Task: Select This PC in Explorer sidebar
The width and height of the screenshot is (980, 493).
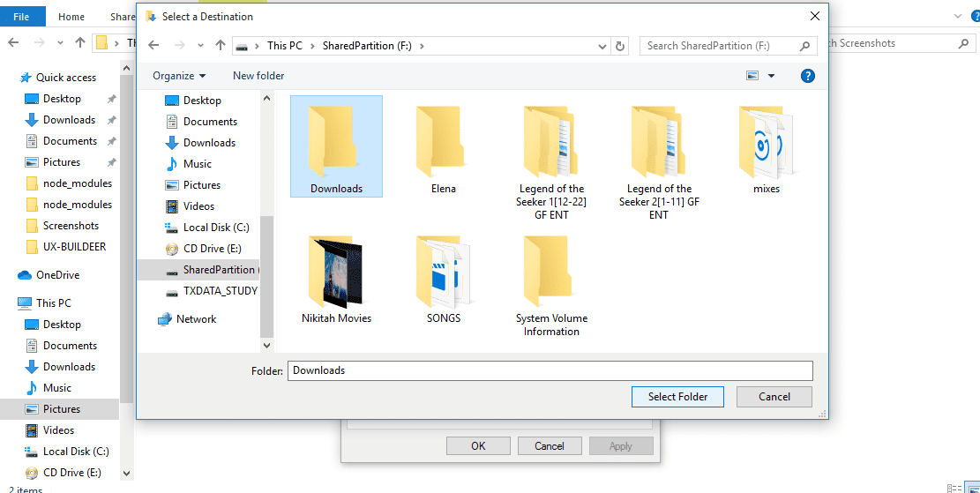Action: tap(45, 303)
